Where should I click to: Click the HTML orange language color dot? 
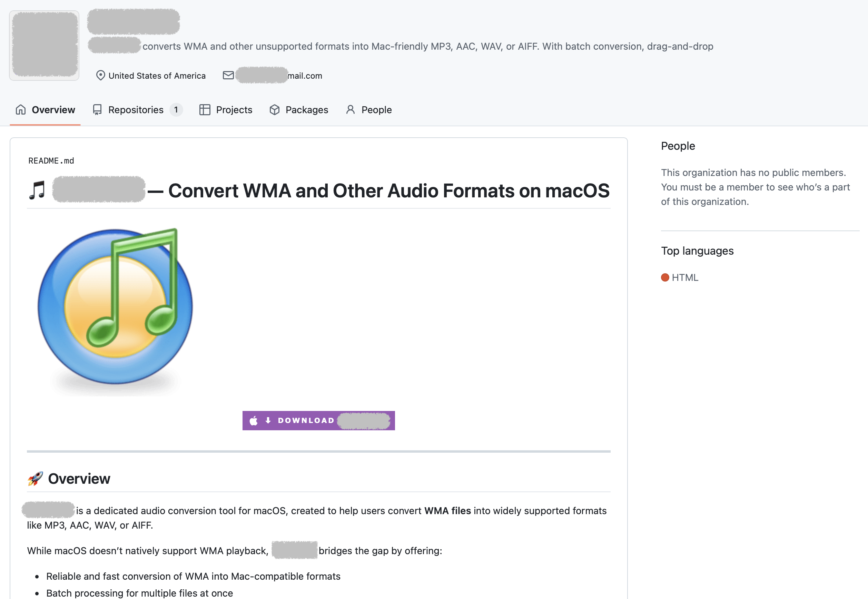point(665,277)
